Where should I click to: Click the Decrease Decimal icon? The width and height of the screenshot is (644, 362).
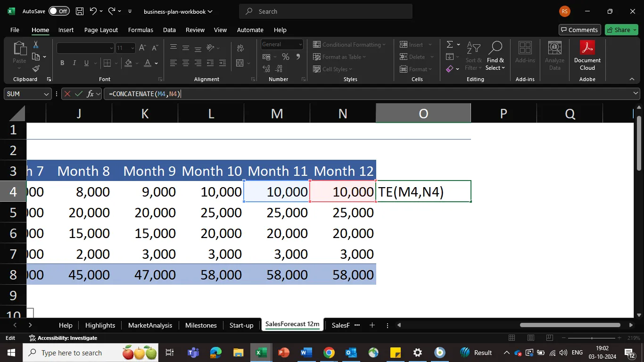coord(279,69)
